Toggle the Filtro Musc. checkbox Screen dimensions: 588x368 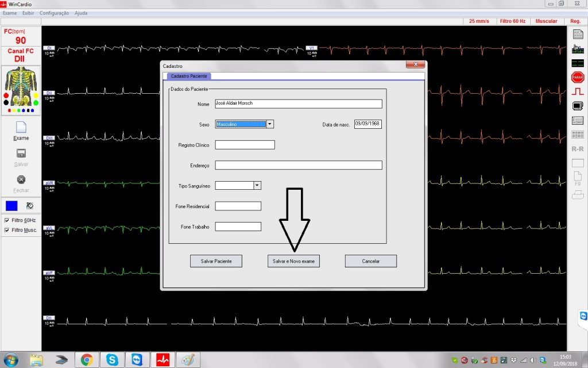coord(7,230)
